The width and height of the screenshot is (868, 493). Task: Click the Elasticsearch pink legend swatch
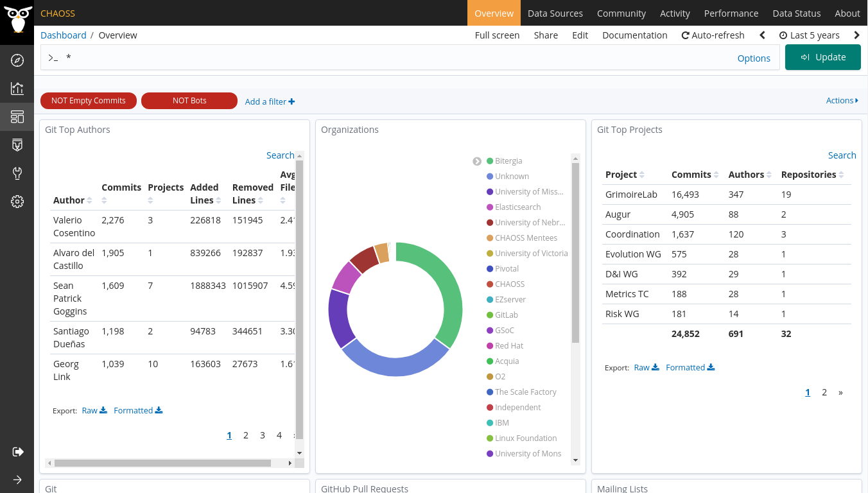490,207
